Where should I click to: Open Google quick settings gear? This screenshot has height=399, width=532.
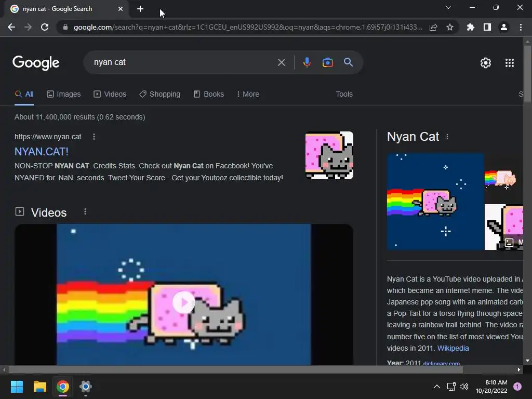486,63
